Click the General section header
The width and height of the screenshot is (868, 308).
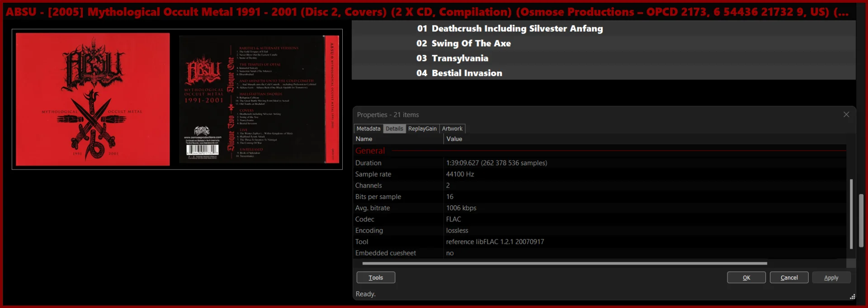click(599, 151)
